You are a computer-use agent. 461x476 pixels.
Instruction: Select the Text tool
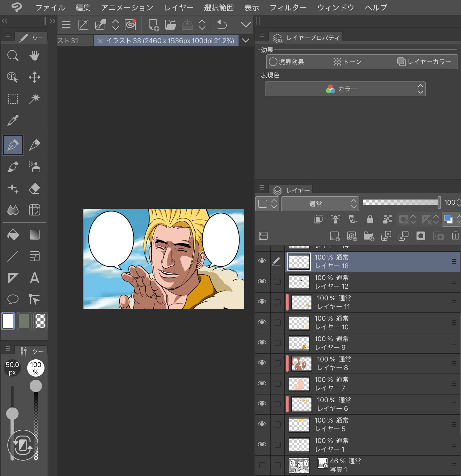coord(34,278)
